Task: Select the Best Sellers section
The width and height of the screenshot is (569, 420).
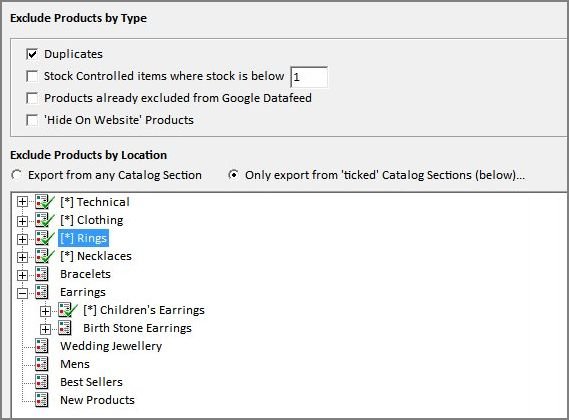Action: tap(91, 382)
